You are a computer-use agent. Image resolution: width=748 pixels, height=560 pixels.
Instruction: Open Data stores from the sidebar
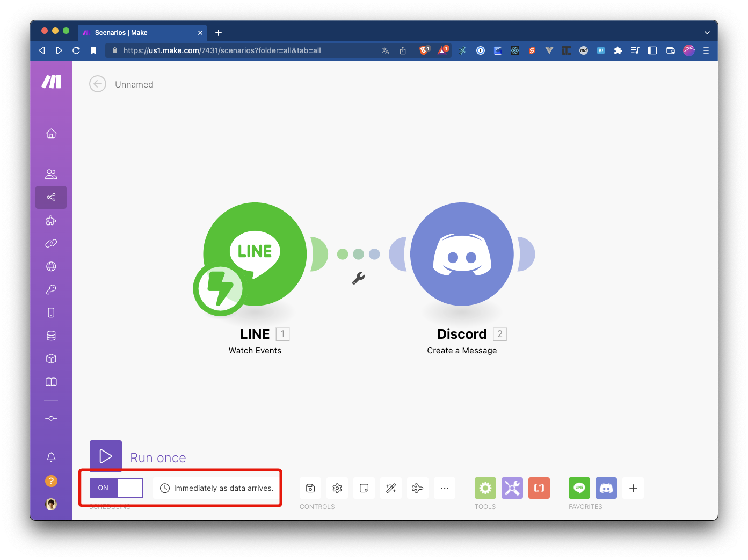(x=51, y=335)
